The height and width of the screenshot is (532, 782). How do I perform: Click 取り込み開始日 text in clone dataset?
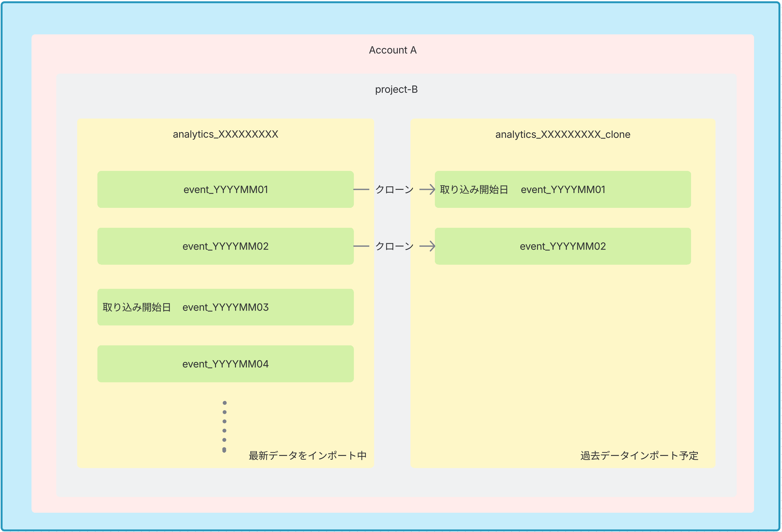coord(473,189)
